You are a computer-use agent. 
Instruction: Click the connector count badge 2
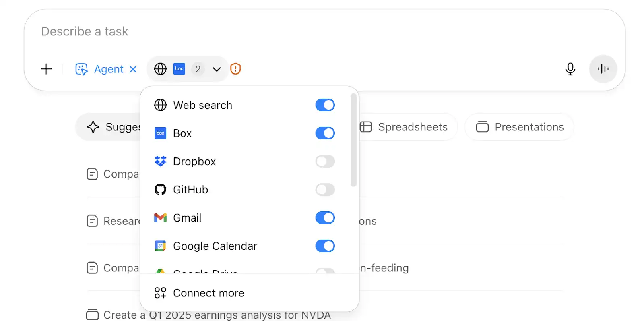point(198,69)
